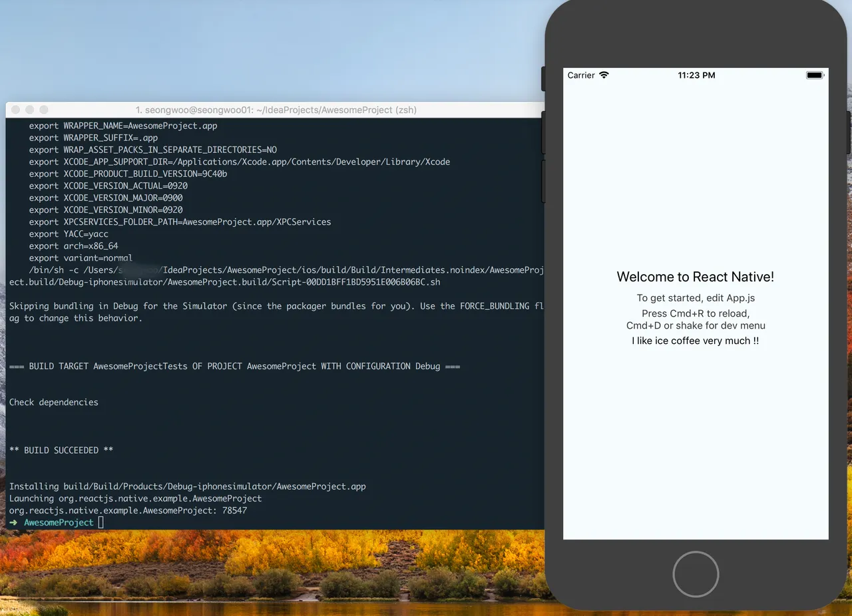Click the Script-00DD1BFF1BD5951E006B06BC.sh path line
Screen dimensions: 852x616
pyautogui.click(x=224, y=281)
